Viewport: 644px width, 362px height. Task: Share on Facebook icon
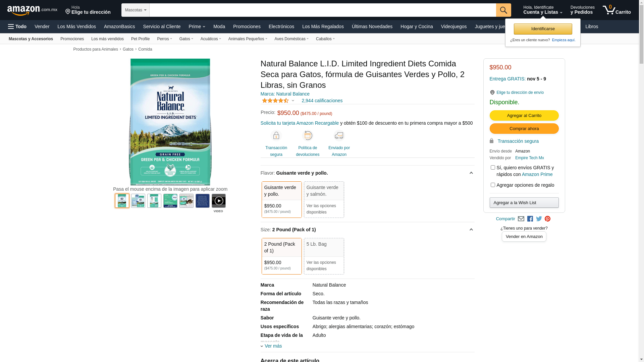[530, 219]
